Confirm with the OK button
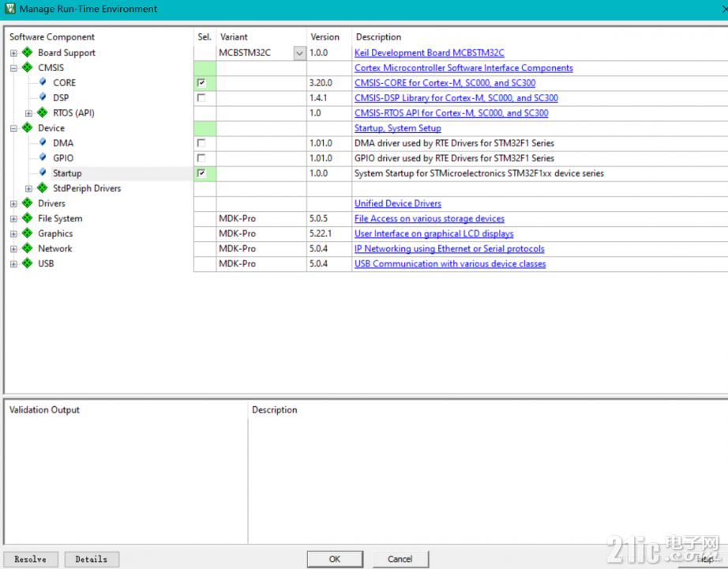Image resolution: width=728 pixels, height=569 pixels. (x=335, y=559)
